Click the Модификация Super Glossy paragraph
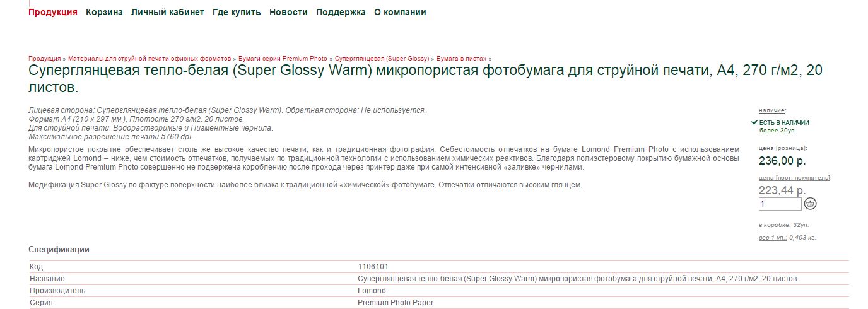868x309 pixels. pyautogui.click(x=305, y=185)
